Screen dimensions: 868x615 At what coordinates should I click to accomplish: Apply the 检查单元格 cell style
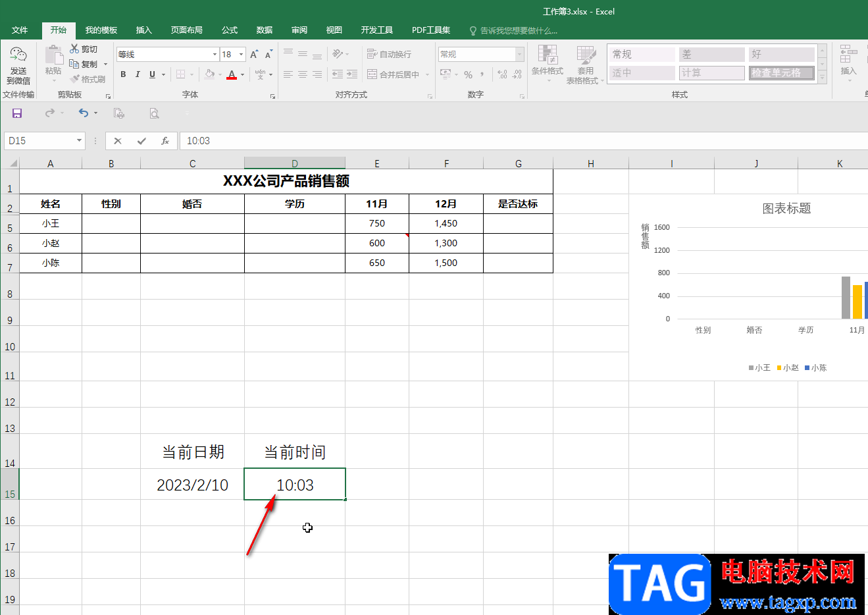[781, 72]
